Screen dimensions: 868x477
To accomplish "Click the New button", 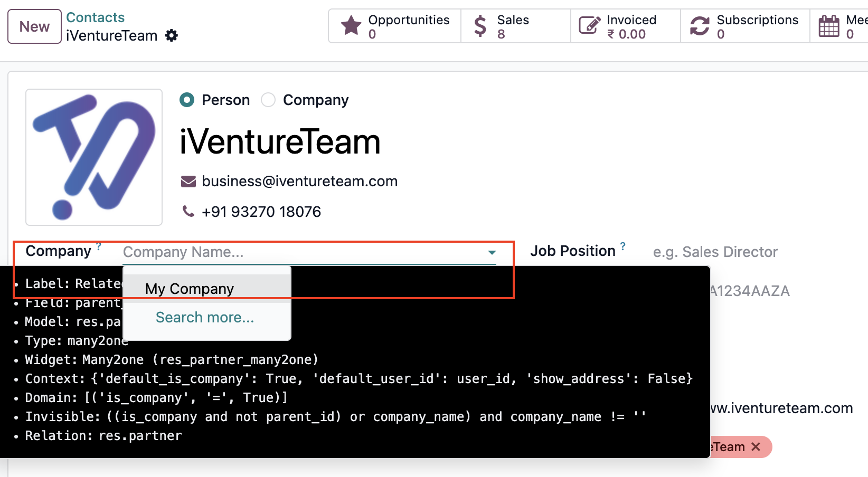I will 34,26.
